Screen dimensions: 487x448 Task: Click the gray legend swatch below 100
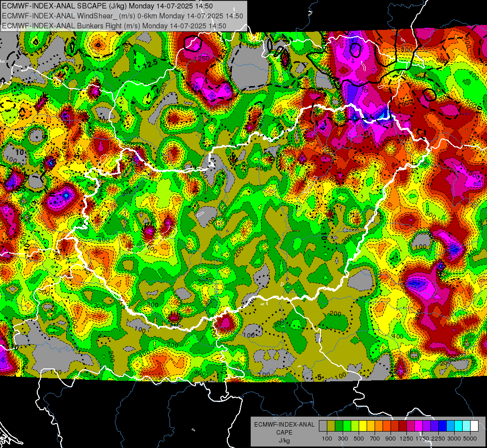click(323, 426)
